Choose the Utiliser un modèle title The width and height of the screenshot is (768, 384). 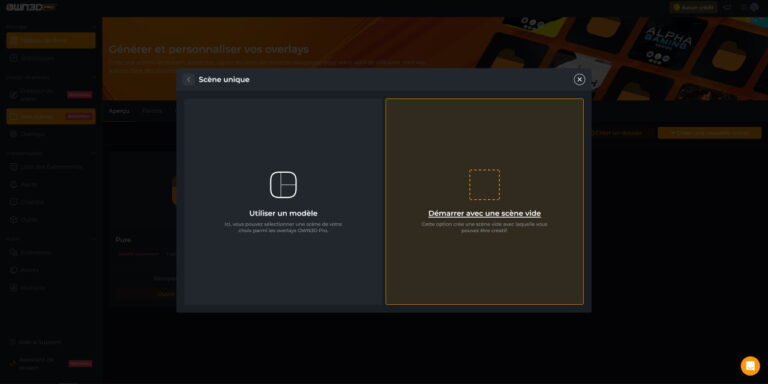click(x=283, y=214)
